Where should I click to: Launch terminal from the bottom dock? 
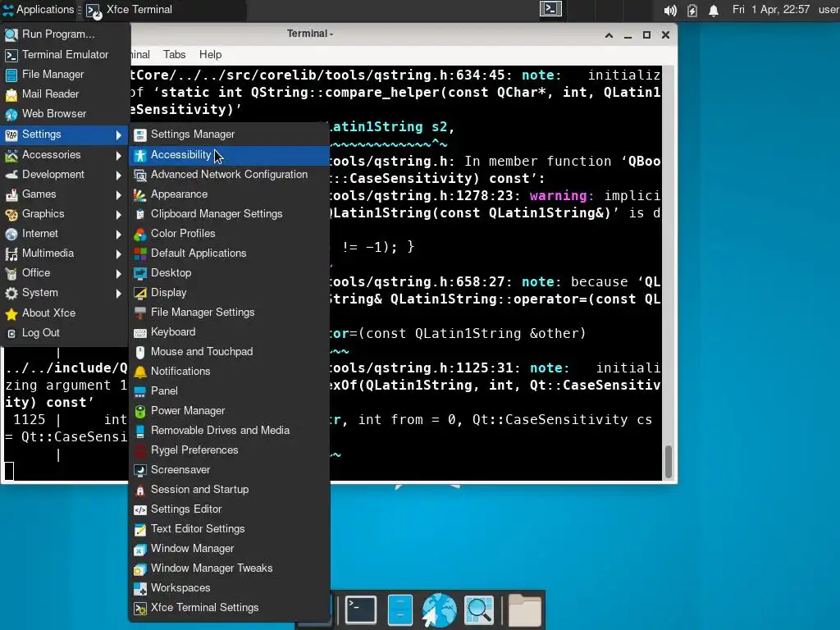(361, 609)
